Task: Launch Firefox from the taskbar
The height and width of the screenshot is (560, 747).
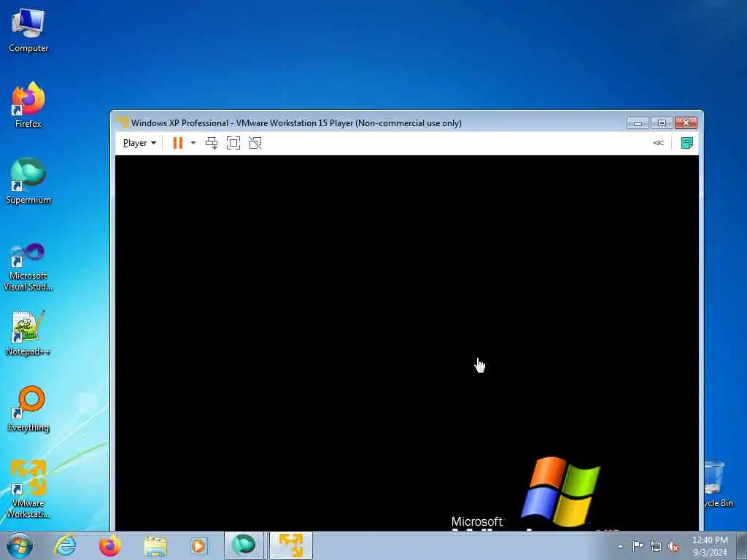Action: [x=110, y=545]
